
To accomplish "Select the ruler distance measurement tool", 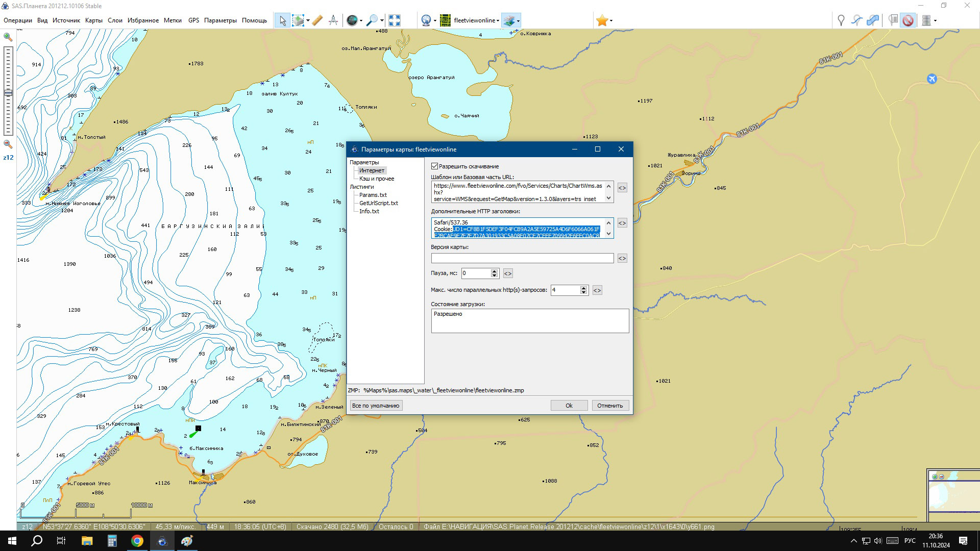I will (317, 20).
